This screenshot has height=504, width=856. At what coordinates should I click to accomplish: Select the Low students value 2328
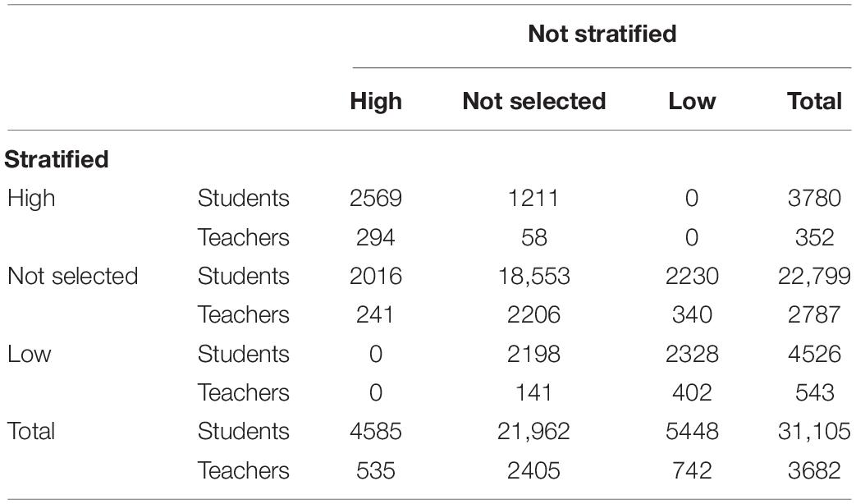[x=692, y=355]
